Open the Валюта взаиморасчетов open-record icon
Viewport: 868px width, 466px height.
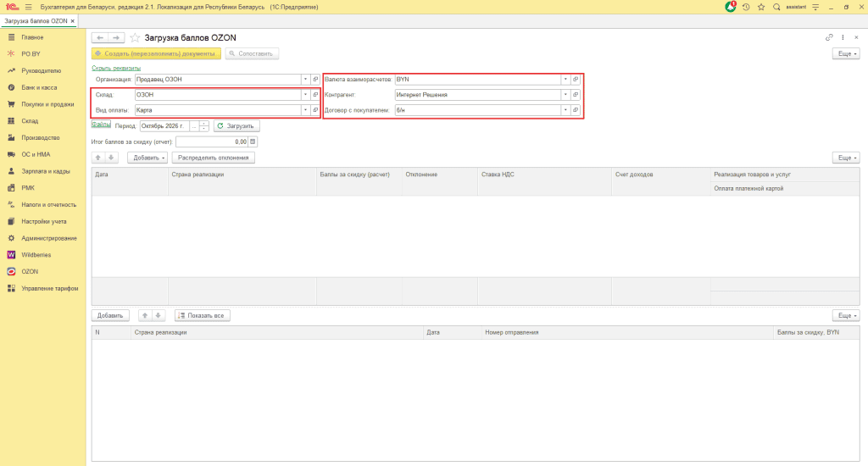click(576, 79)
